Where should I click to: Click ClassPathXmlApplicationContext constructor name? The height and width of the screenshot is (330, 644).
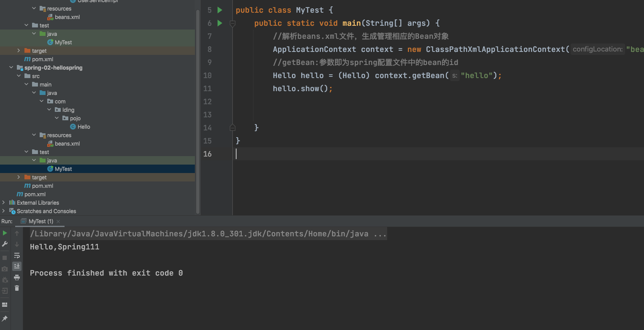click(495, 49)
